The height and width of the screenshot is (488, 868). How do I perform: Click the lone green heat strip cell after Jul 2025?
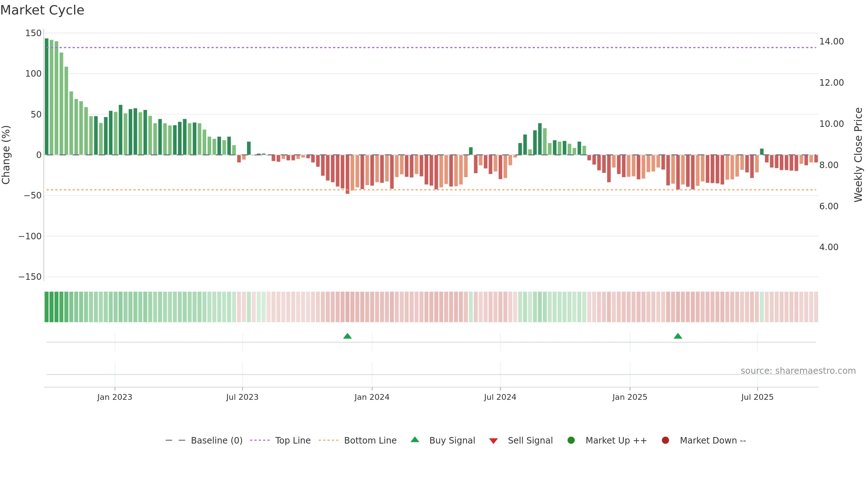(x=762, y=307)
